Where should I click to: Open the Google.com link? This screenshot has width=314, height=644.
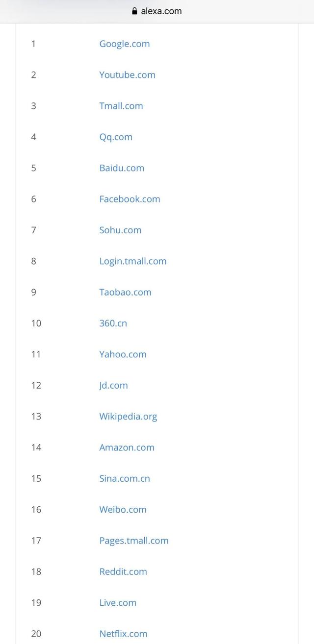tap(125, 44)
